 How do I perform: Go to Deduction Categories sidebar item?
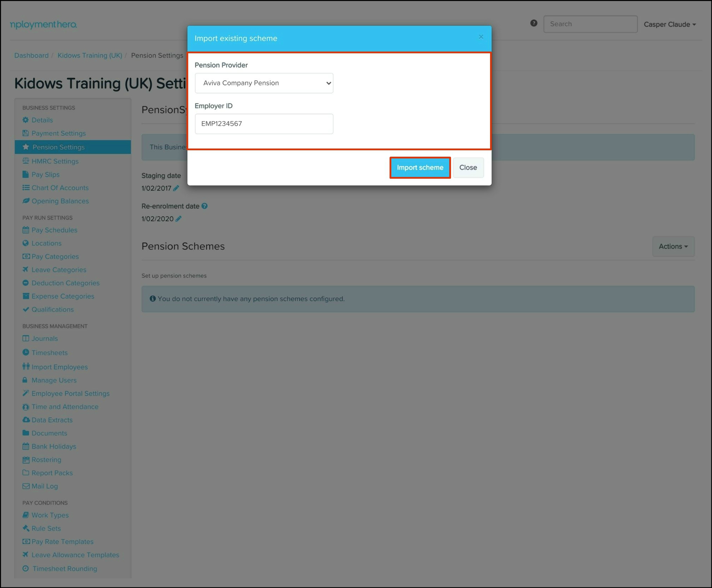65,283
